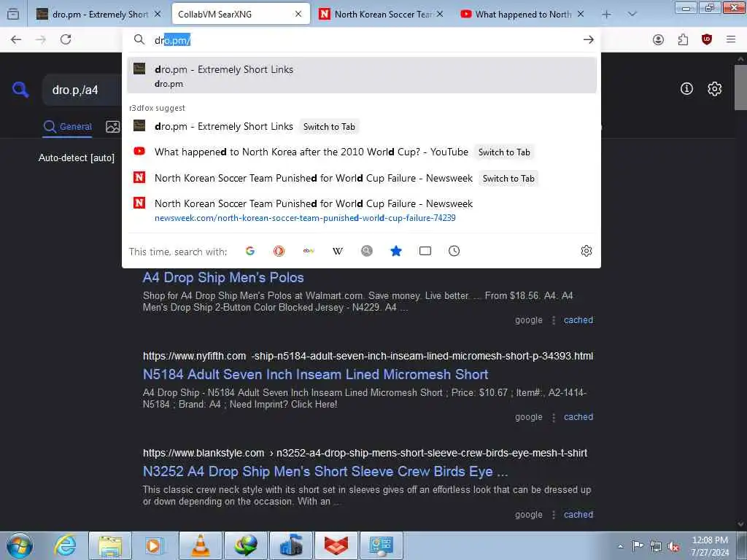Open cached link for the N3252 result
747x560 pixels.
(x=578, y=514)
